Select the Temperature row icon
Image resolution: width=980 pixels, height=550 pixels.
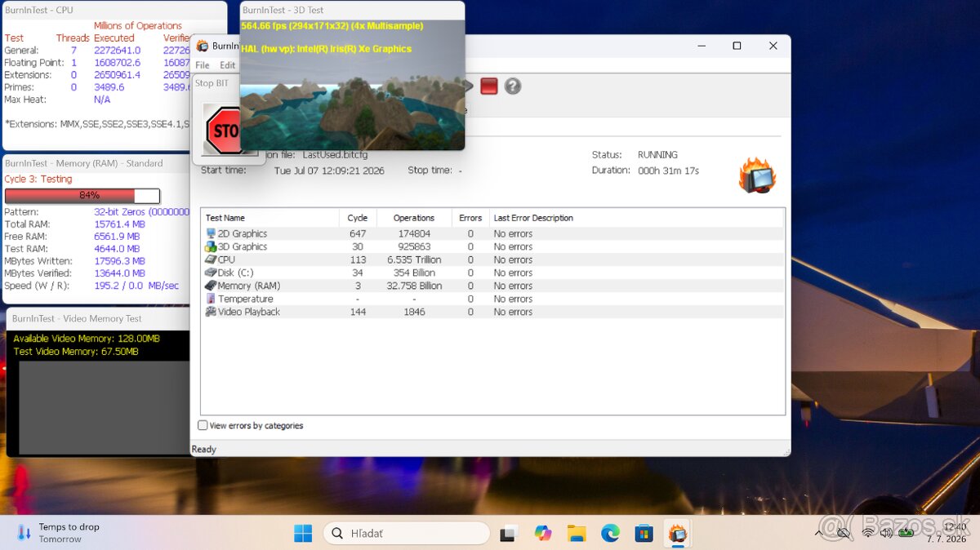[211, 299]
